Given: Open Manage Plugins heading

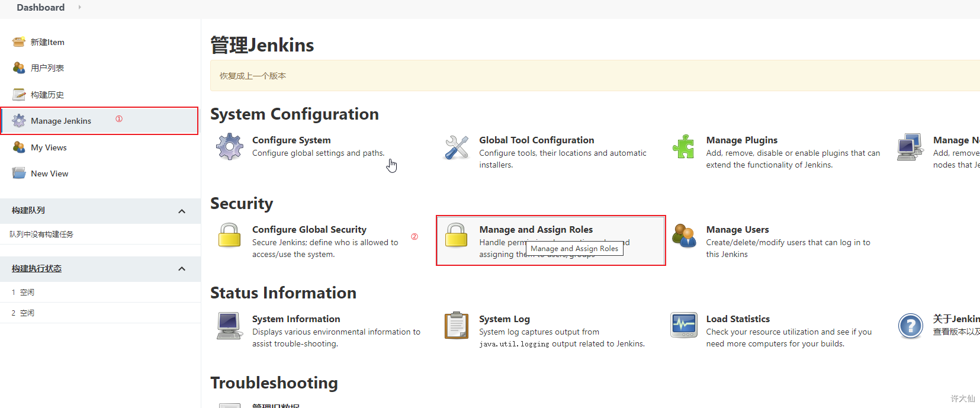Looking at the screenshot, I should (742, 140).
